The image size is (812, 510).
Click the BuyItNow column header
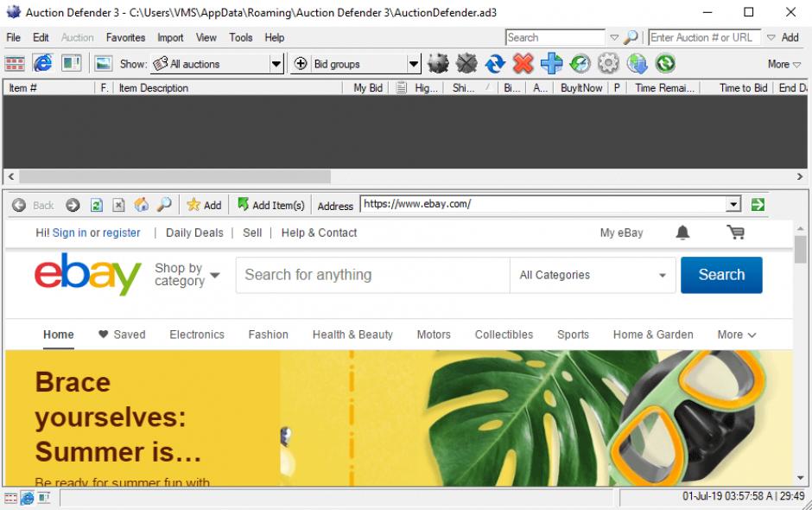coord(581,88)
